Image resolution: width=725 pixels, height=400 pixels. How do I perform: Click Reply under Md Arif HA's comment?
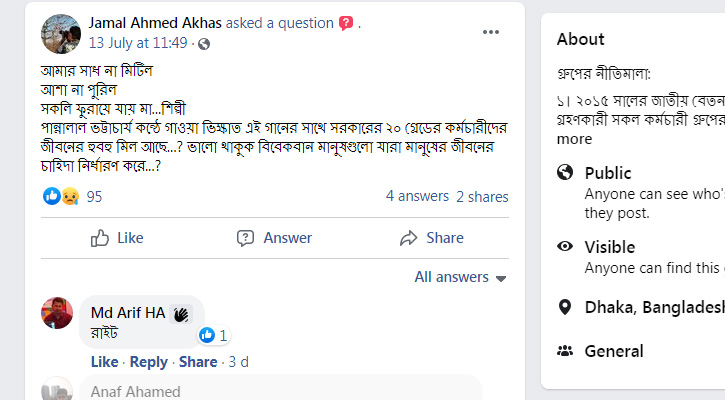click(x=149, y=362)
